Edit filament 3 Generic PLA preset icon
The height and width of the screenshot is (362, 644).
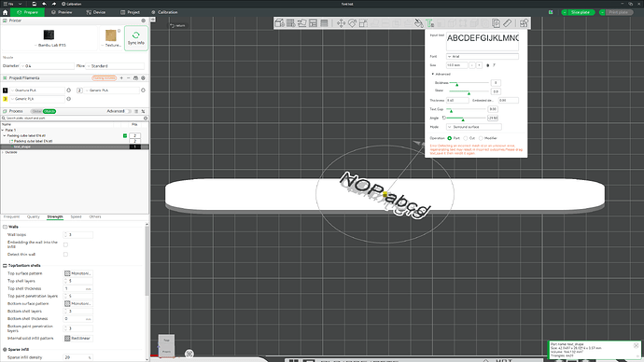coord(68,99)
